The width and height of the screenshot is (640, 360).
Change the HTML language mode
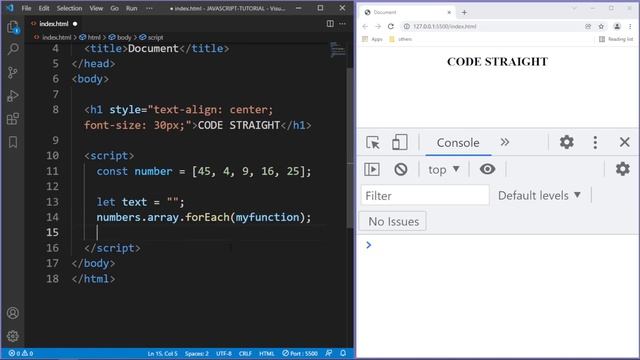click(x=267, y=353)
